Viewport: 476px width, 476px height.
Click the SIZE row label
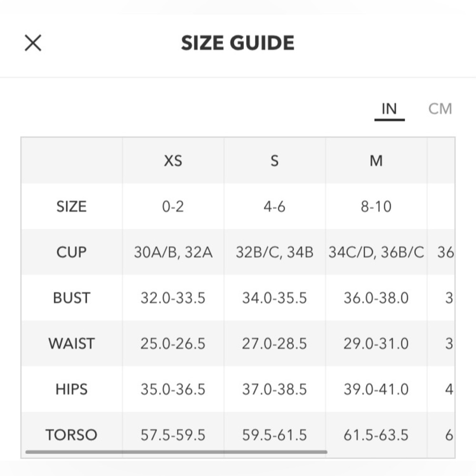[x=71, y=207]
